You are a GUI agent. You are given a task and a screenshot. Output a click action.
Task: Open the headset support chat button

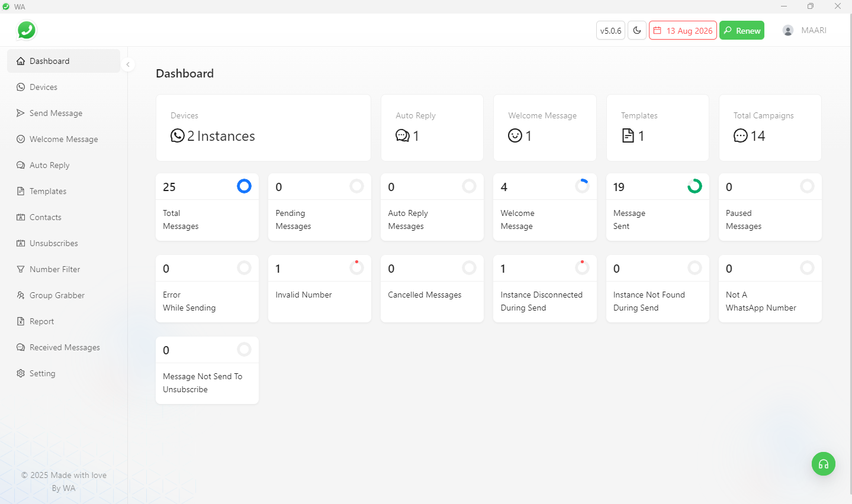coord(823,464)
